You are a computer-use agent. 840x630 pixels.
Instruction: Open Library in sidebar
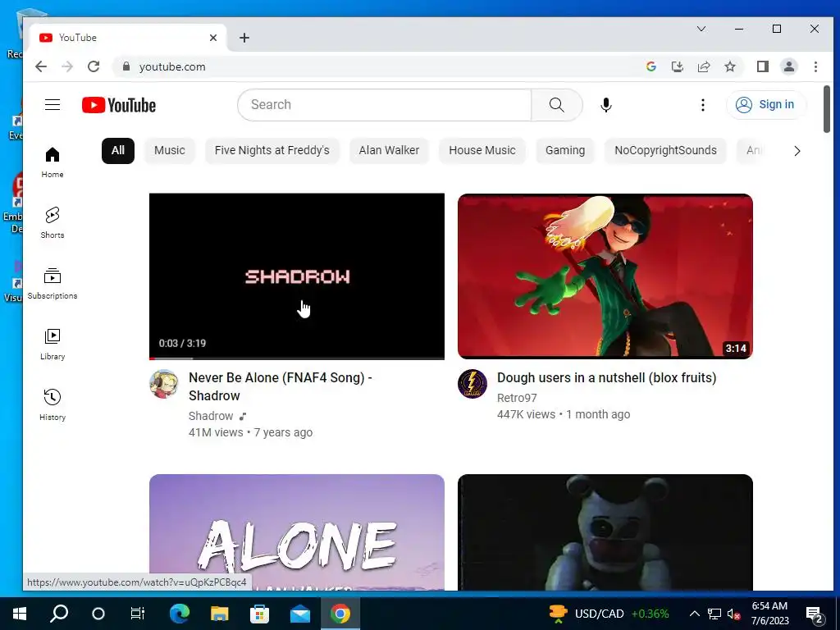tap(52, 345)
